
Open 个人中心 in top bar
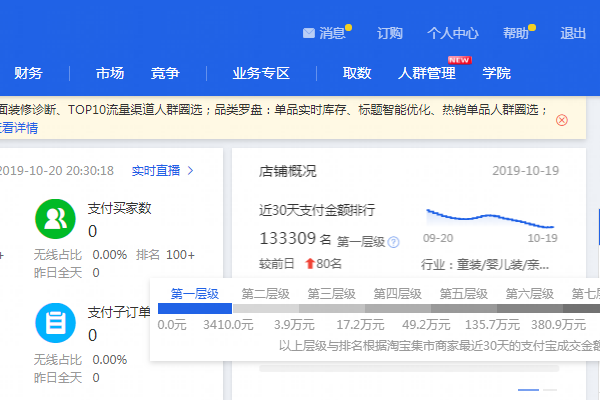[x=453, y=33]
